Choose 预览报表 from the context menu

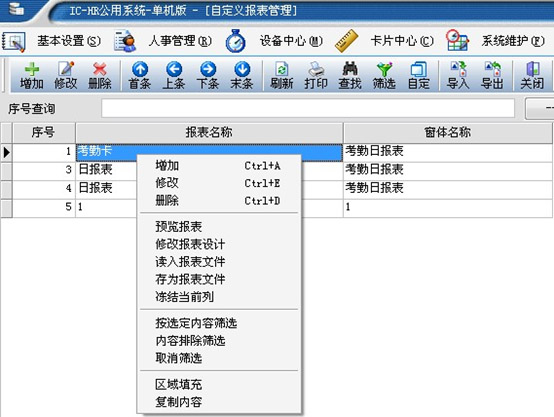click(x=178, y=227)
